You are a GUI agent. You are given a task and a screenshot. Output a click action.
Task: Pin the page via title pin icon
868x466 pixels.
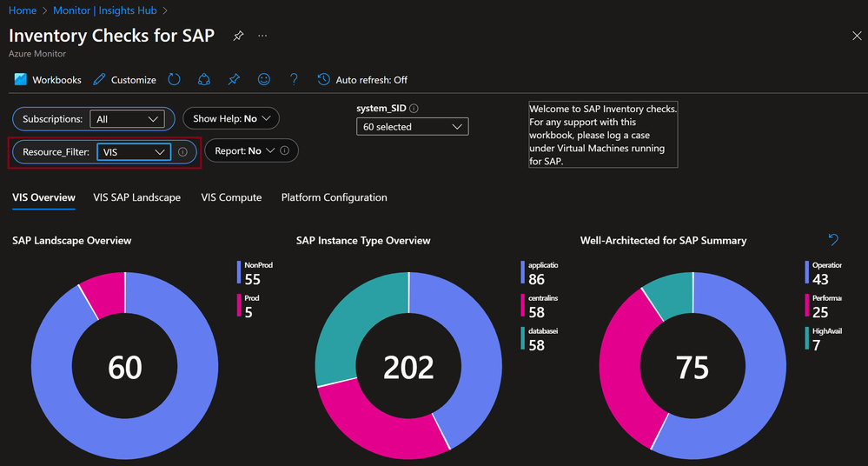tap(238, 36)
